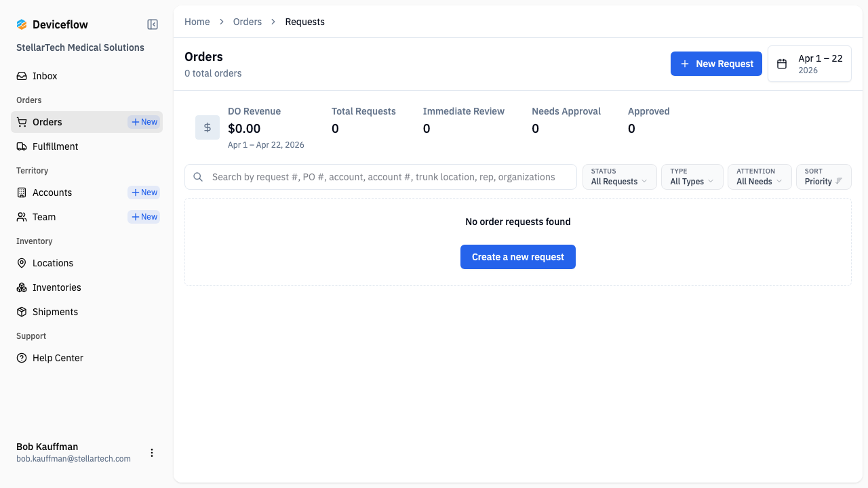This screenshot has width=868, height=488.
Task: Click the search magnifier icon
Action: click(198, 177)
